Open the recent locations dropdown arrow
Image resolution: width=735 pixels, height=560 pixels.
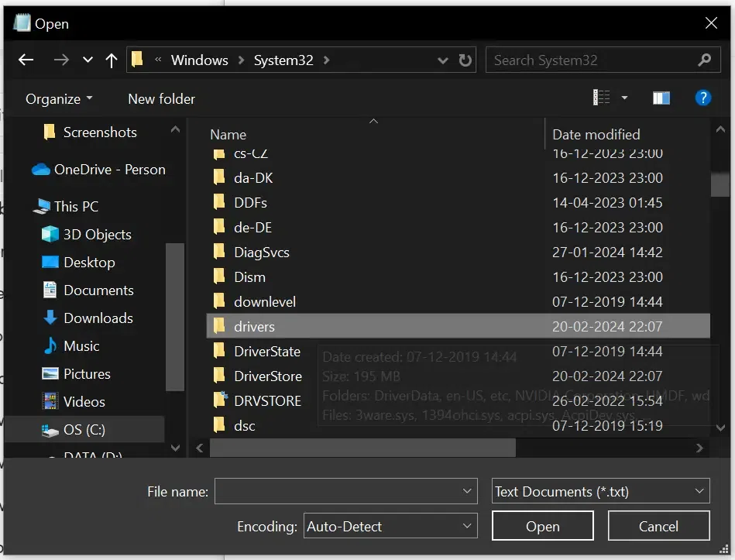88,60
